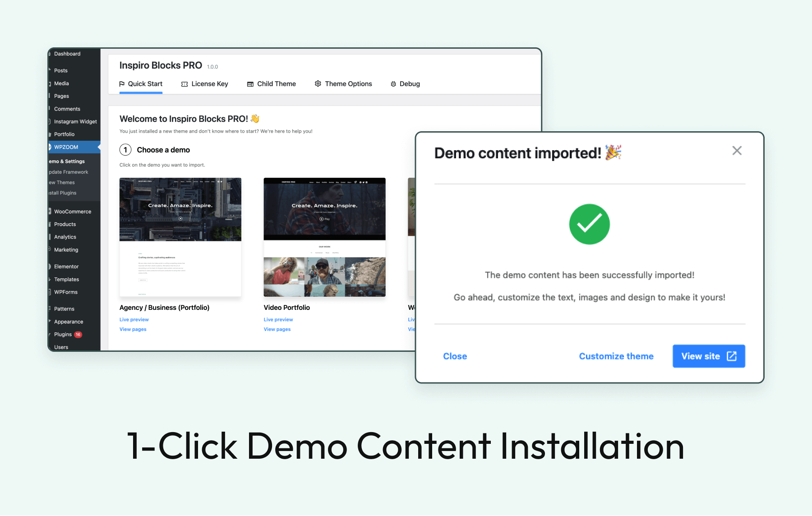The width and height of the screenshot is (812, 516).
Task: Select the Video Portfolio demo thumbnail
Action: point(324,237)
